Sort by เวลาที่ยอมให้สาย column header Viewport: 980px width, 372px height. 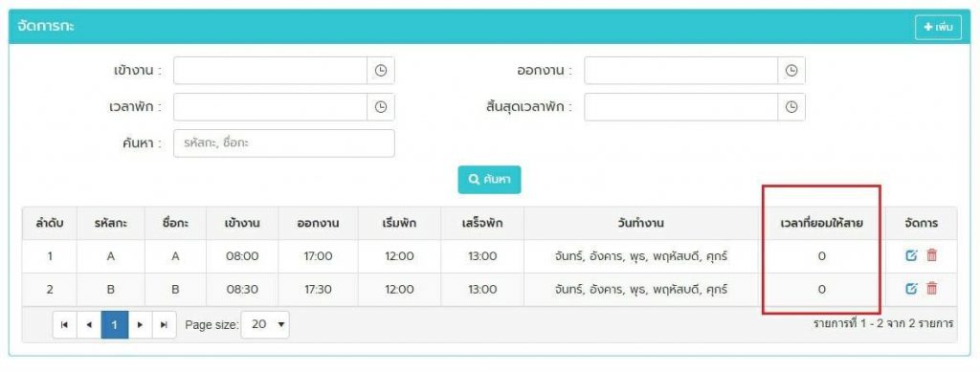[x=821, y=224]
